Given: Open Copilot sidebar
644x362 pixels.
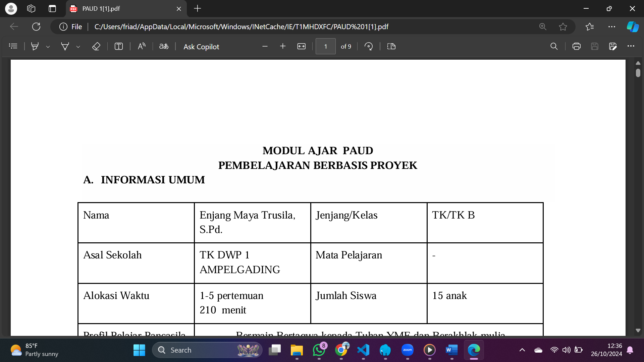Looking at the screenshot, I should click(633, 26).
